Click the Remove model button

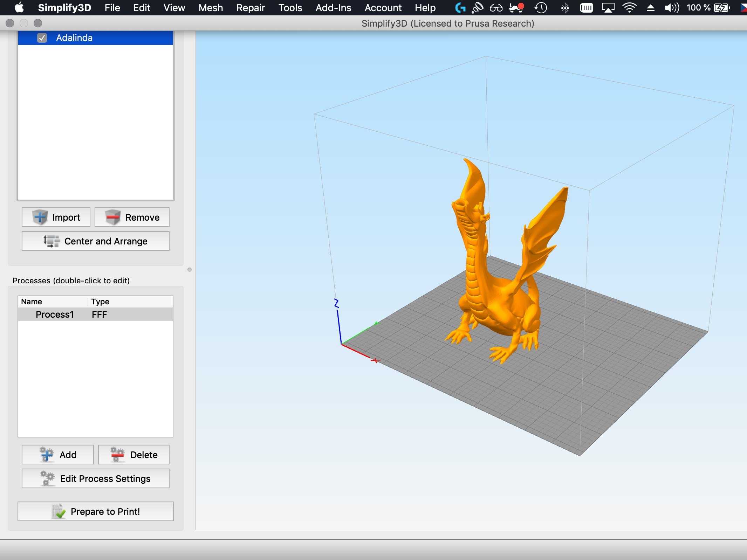[x=132, y=217]
